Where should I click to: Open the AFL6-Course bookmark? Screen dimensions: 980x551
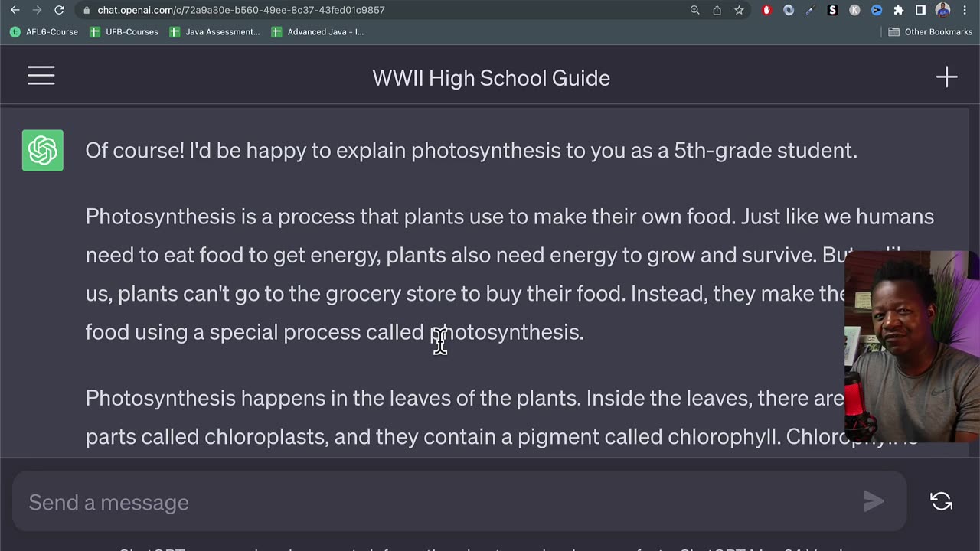click(x=44, y=32)
